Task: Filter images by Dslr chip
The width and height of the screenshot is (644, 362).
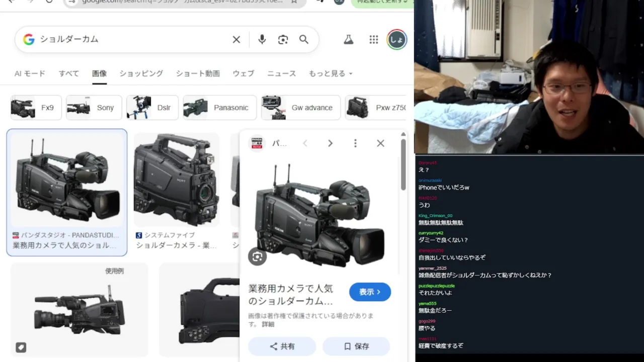Action: tap(152, 108)
